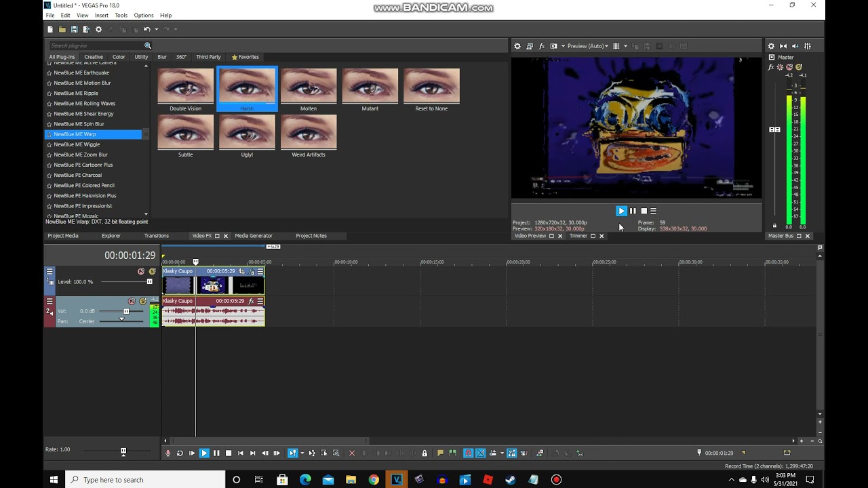Solo video track 1
868x488 pixels.
coord(152,271)
